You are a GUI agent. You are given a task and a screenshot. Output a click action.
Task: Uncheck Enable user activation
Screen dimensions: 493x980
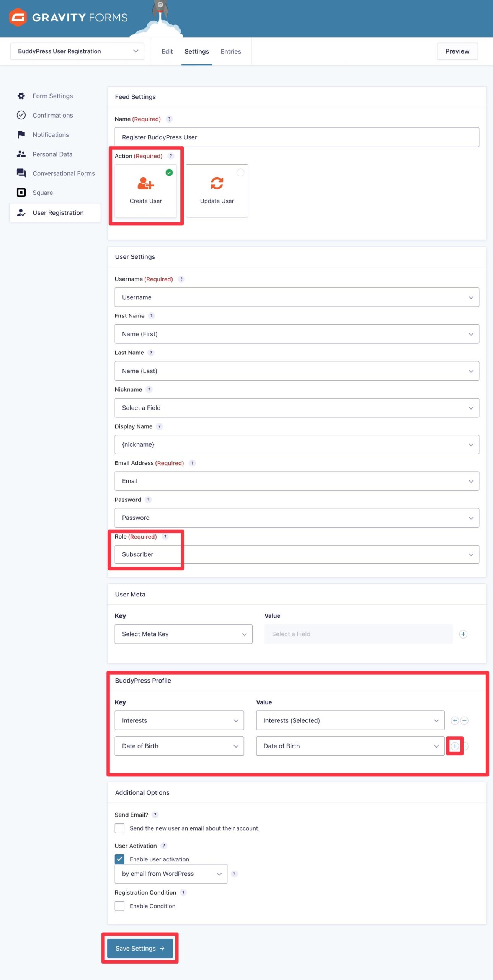[x=120, y=859]
